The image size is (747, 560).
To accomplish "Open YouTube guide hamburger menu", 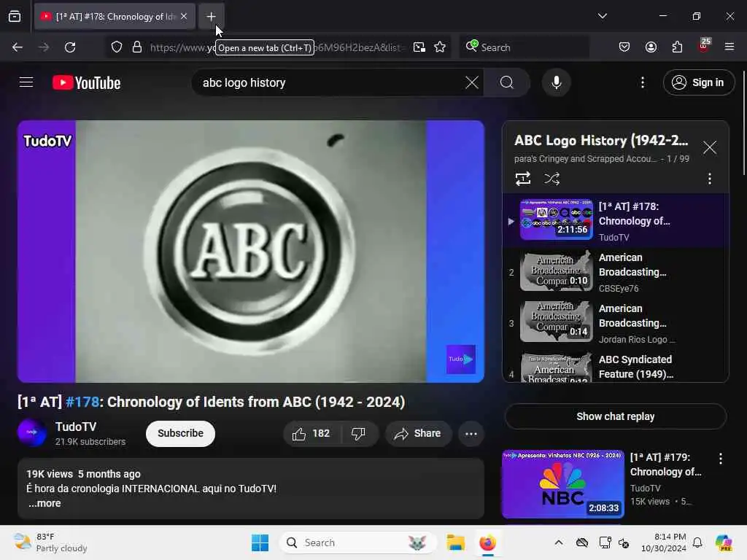I will pos(26,82).
